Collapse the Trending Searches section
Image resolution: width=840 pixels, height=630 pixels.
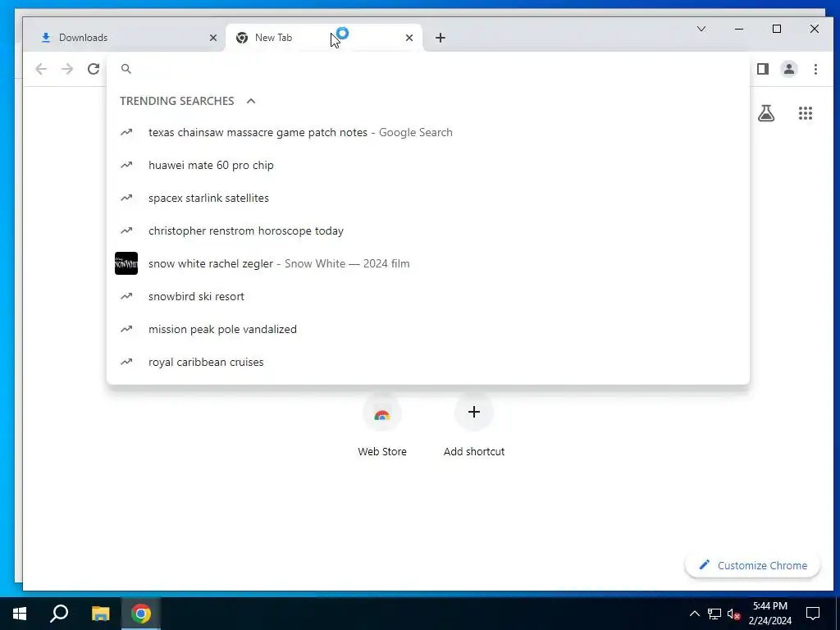(251, 101)
